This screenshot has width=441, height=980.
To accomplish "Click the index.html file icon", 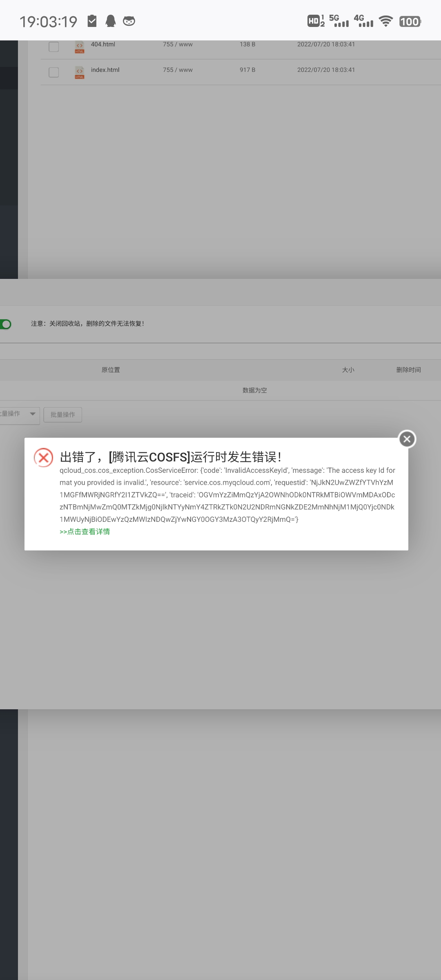I will click(x=80, y=72).
